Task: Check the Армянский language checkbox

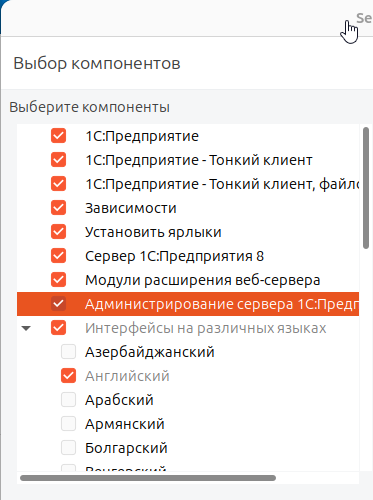Action: point(68,424)
